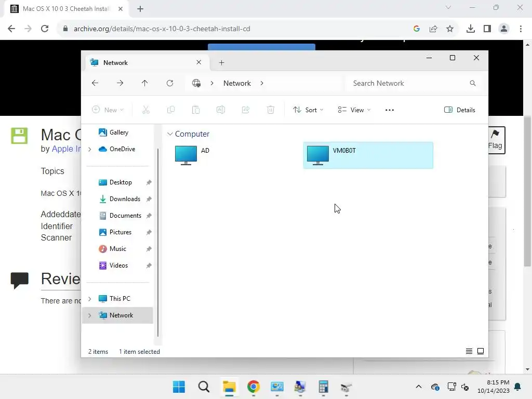
Task: Open Chrome profile avatar
Action: pyautogui.click(x=504, y=29)
